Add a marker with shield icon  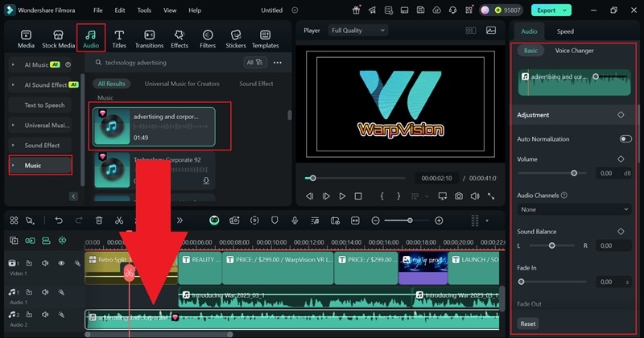coord(275,221)
